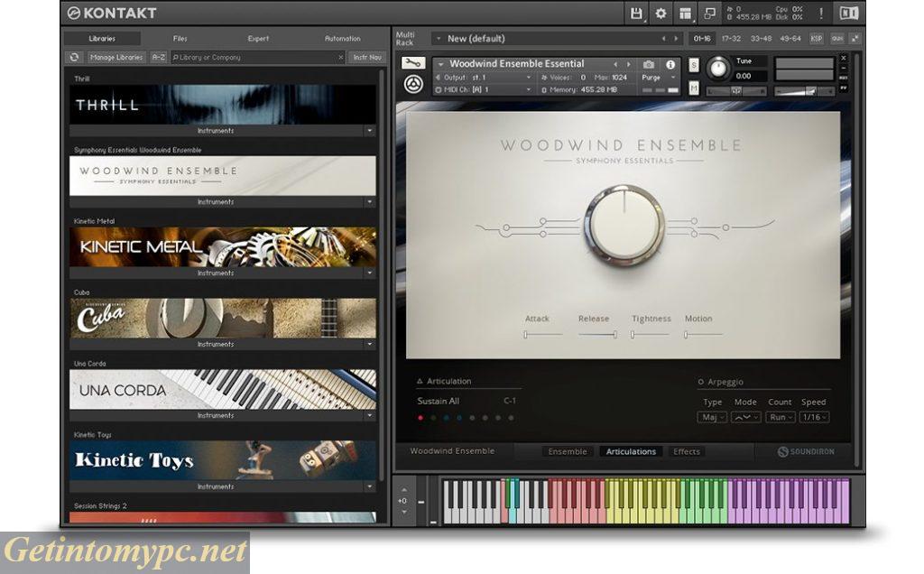
Task: Minimize all rack instrument headers icon
Action: click(855, 38)
